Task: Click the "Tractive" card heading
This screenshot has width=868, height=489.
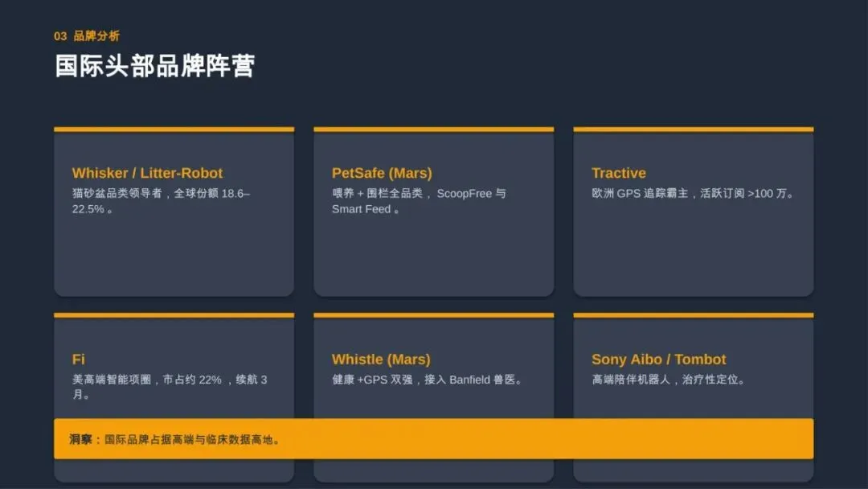Action: [619, 173]
